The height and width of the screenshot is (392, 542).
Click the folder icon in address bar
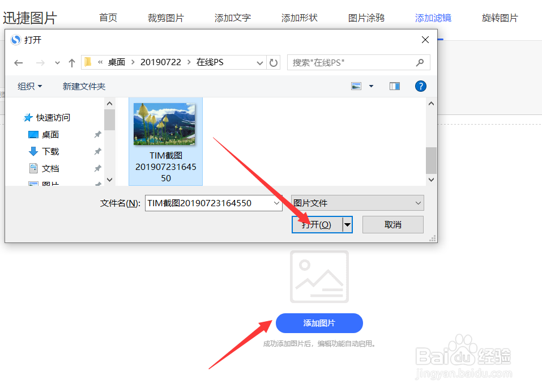(x=88, y=62)
